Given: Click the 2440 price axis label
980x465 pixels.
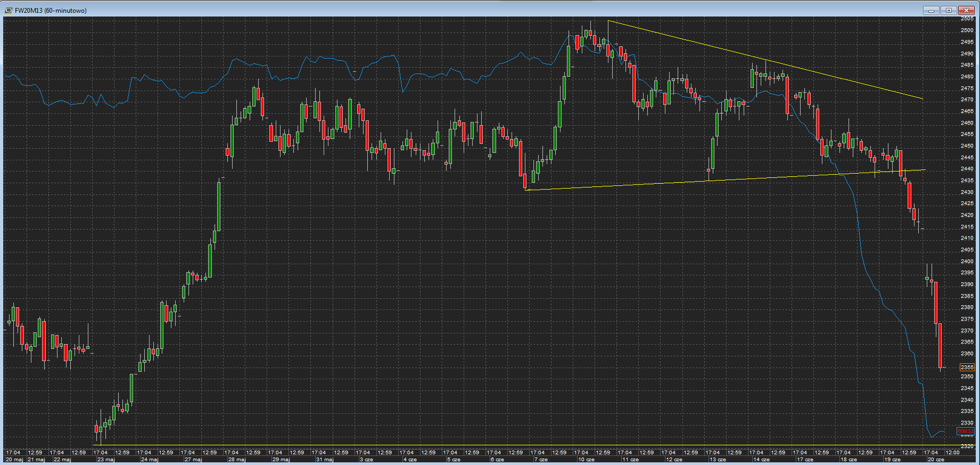Looking at the screenshot, I should [x=967, y=169].
